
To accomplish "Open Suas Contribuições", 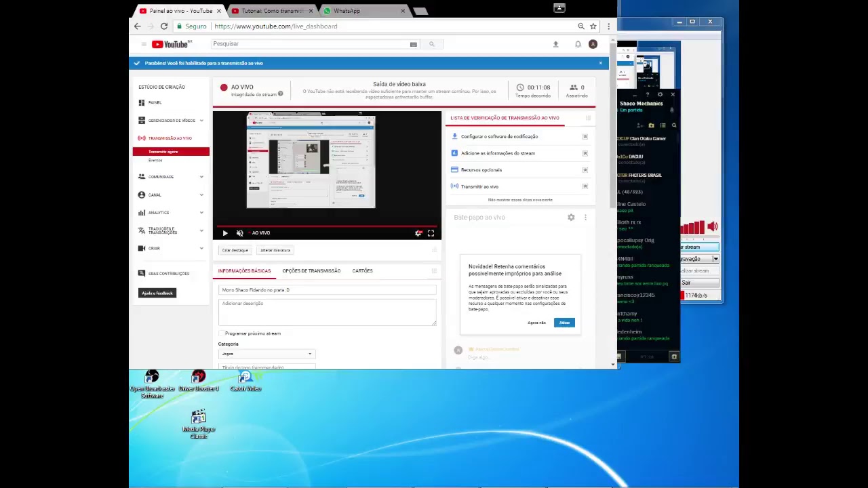I will [163, 273].
